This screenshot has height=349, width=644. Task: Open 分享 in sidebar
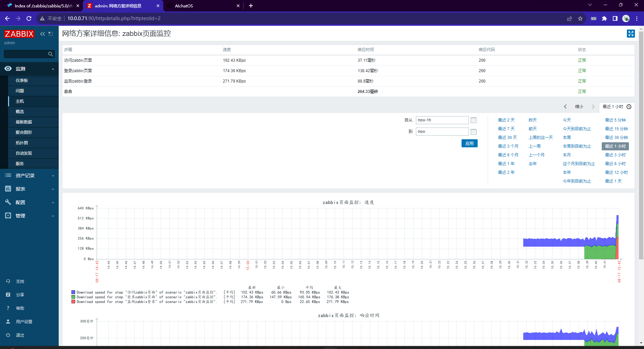(x=20, y=295)
